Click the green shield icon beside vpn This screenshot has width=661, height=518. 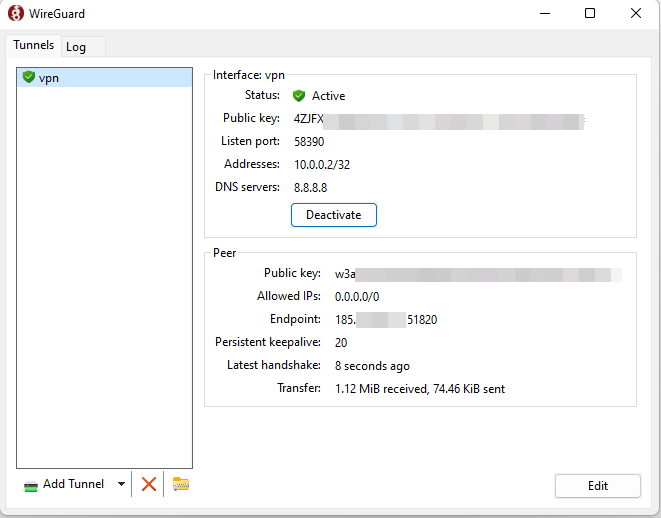[x=28, y=77]
